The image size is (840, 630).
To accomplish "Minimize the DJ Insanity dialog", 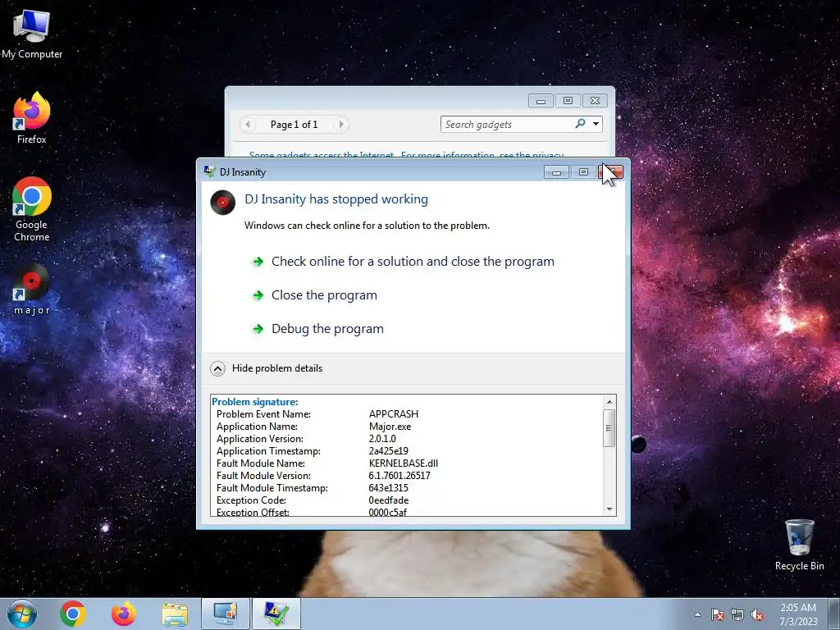I will pos(557,172).
